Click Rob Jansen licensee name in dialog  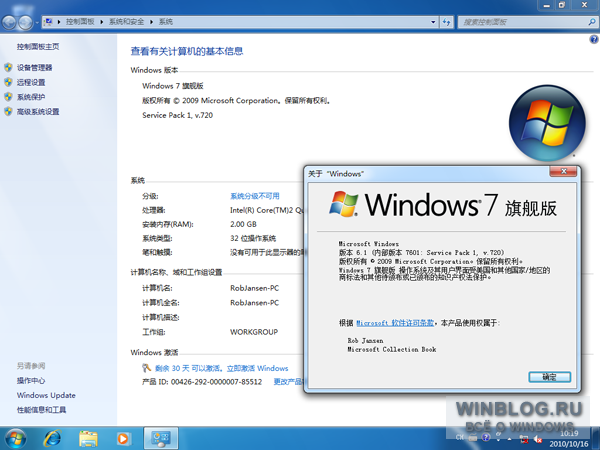click(x=365, y=341)
